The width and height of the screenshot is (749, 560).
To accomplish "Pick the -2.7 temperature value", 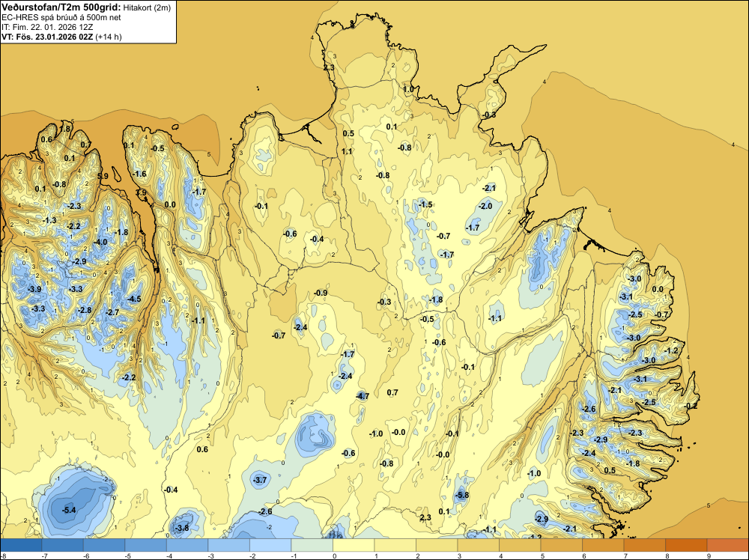I will [112, 312].
